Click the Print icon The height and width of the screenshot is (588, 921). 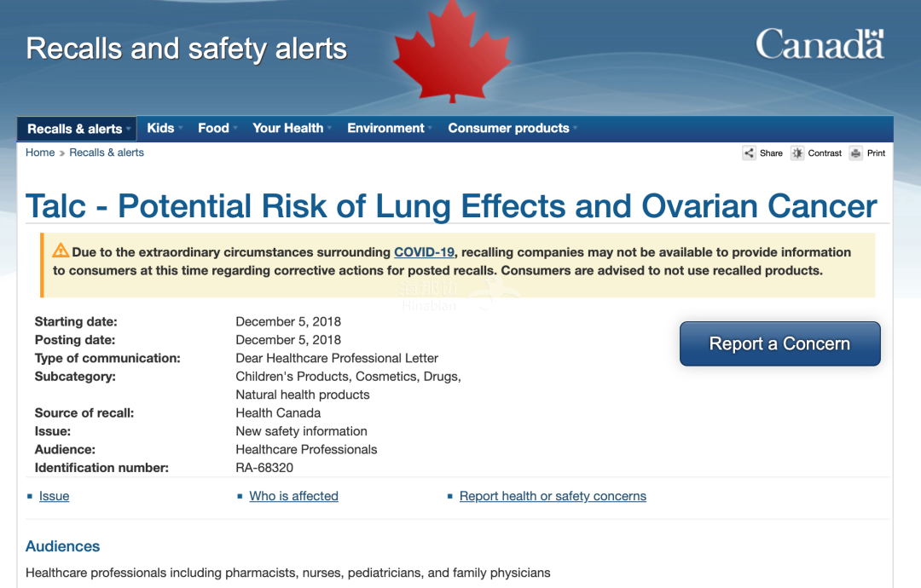click(x=856, y=153)
